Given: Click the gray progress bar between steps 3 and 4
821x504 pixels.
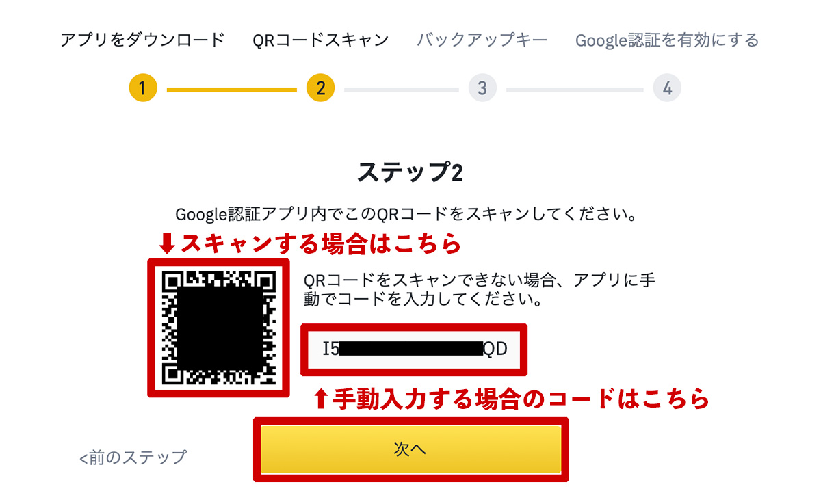Looking at the screenshot, I should click(x=575, y=89).
